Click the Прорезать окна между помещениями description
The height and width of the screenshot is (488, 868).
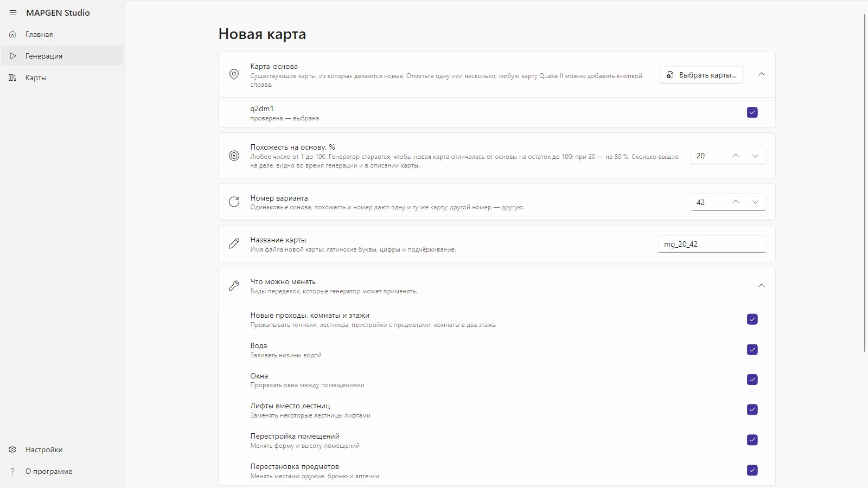pyautogui.click(x=307, y=385)
